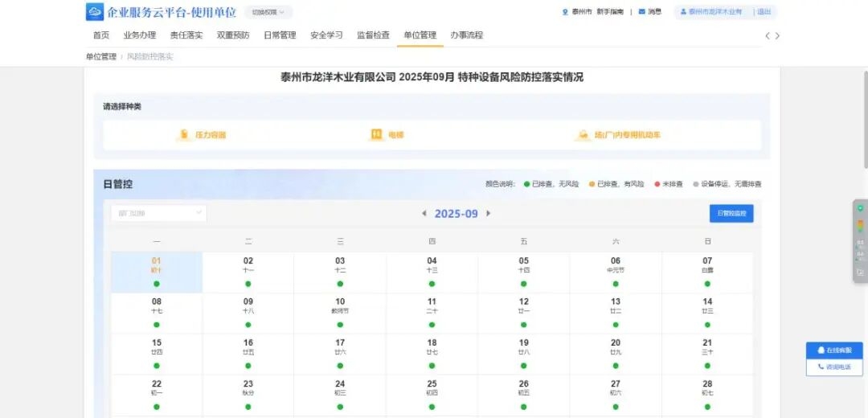Select calendar date 10 教师节
Screen dimensions: 868x418
[x=340, y=305]
